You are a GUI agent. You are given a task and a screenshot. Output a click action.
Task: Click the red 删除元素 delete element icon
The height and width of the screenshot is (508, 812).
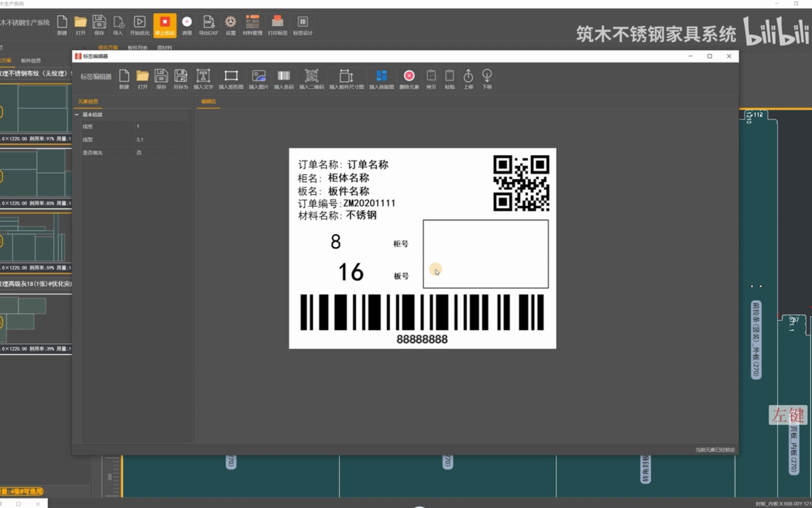(x=409, y=79)
